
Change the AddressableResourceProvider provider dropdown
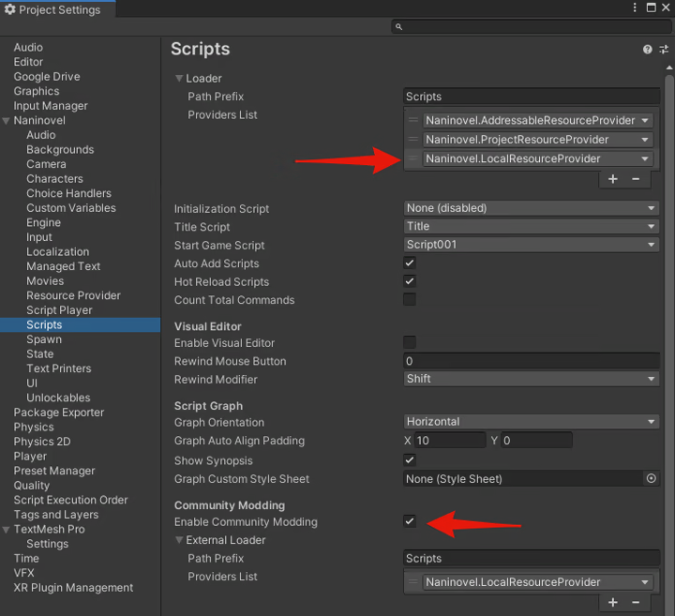(x=538, y=120)
